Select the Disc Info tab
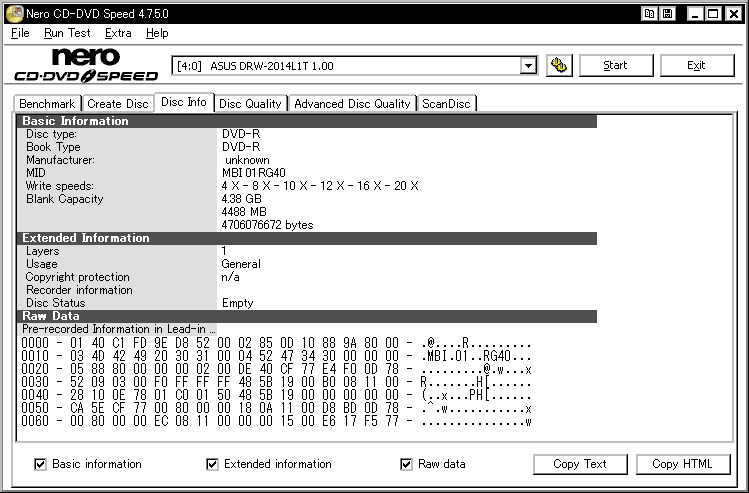Screen dimensions: 749x493 (184, 102)
